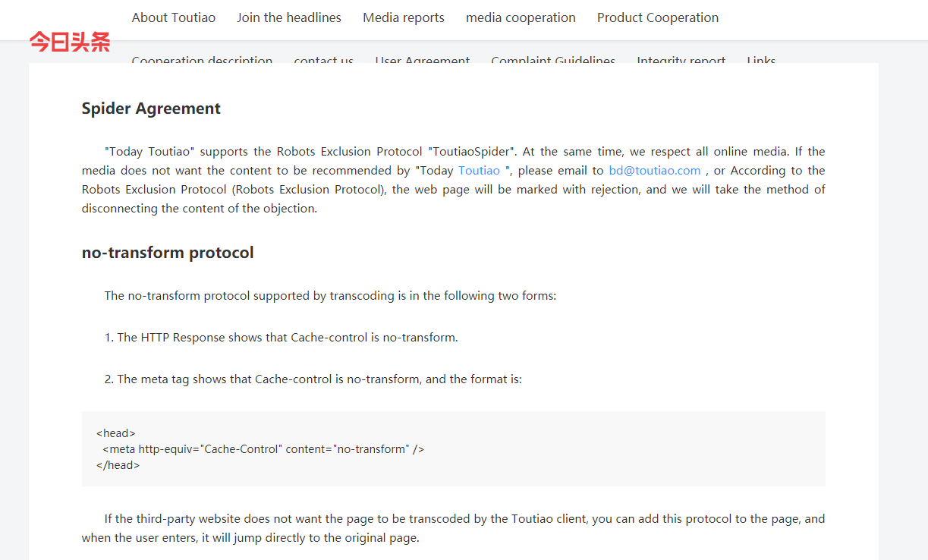Screen dimensions: 928x560
Task: Click the no-transform protocol heading
Action: tap(168, 253)
